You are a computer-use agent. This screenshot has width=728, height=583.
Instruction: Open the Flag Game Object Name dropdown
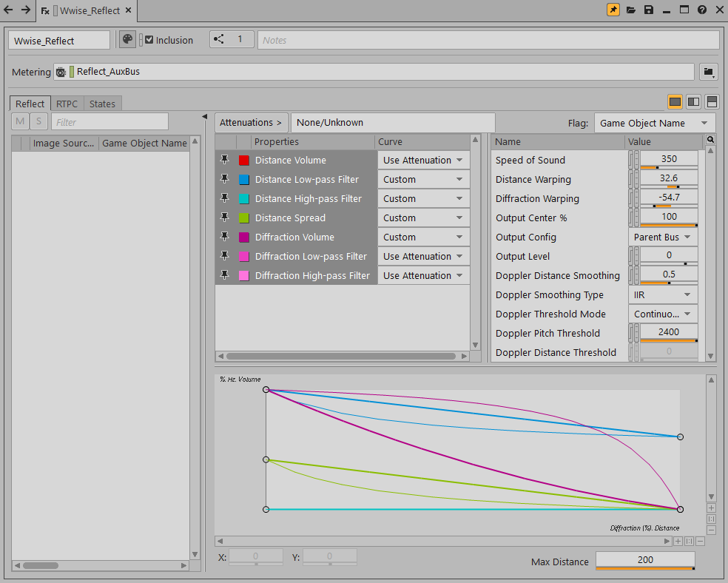(655, 123)
